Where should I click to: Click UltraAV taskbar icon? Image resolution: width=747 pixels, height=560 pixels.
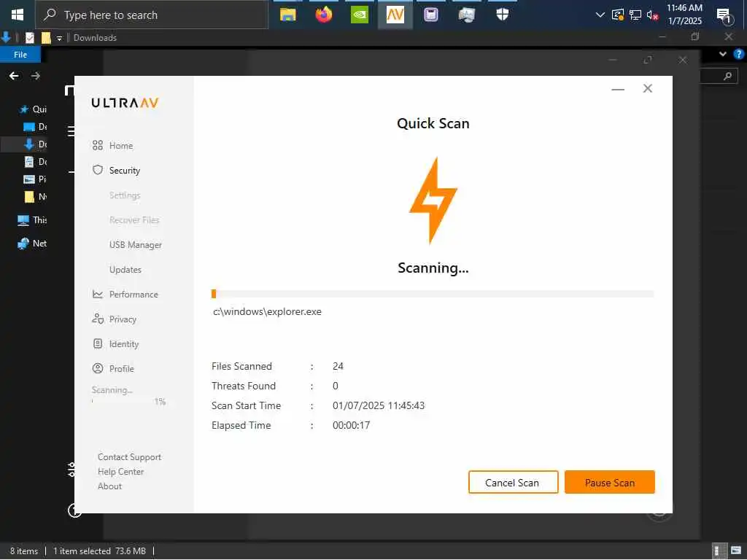click(395, 15)
